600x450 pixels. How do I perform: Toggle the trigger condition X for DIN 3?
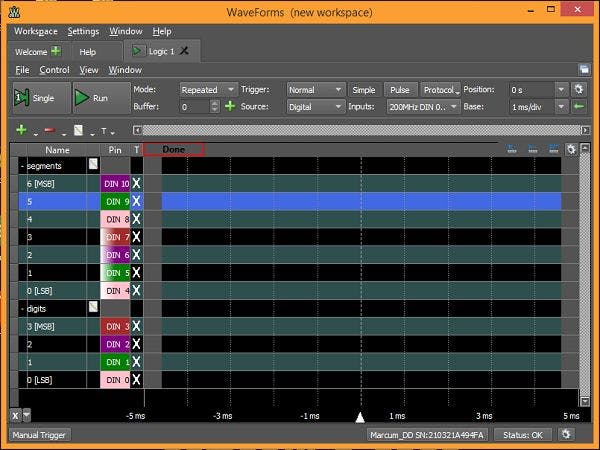click(136, 326)
